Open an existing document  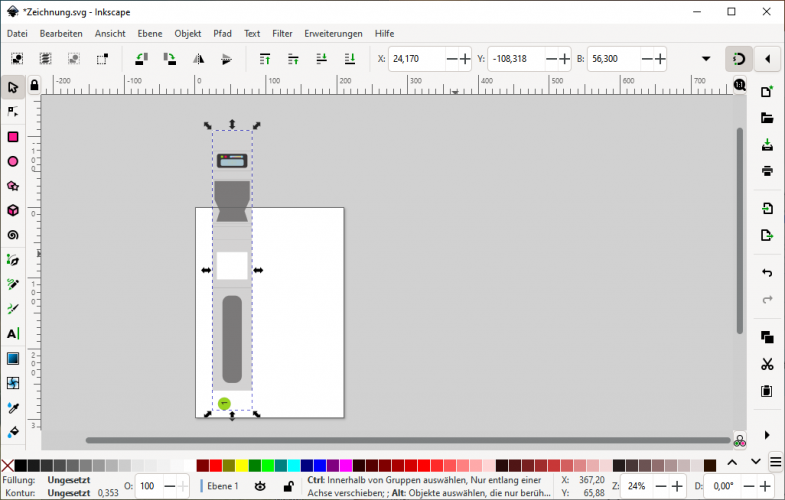coord(767,118)
